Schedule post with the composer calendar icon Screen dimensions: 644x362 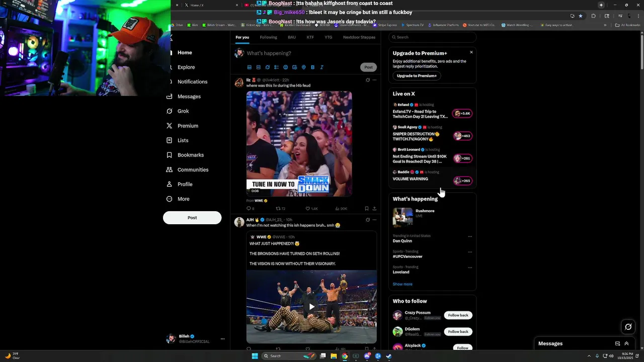294,67
